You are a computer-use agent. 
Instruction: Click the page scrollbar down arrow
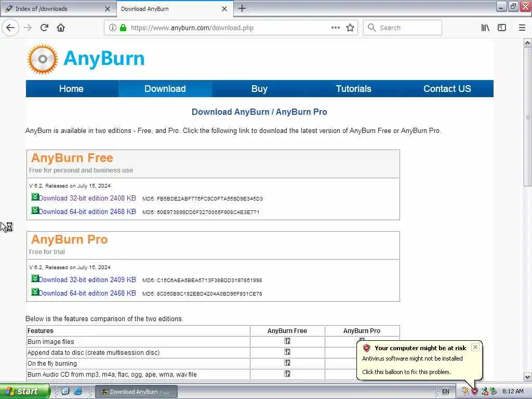pyautogui.click(x=527, y=377)
